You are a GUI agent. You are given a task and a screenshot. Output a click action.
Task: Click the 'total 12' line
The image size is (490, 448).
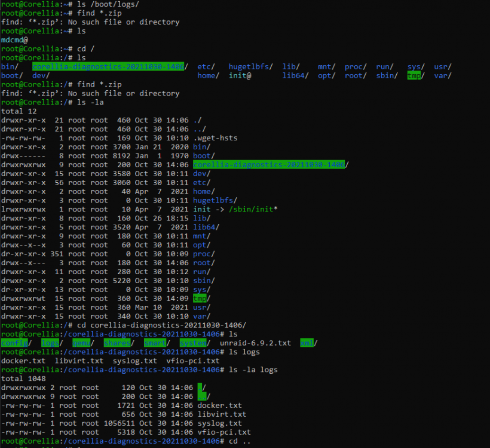[x=19, y=111]
